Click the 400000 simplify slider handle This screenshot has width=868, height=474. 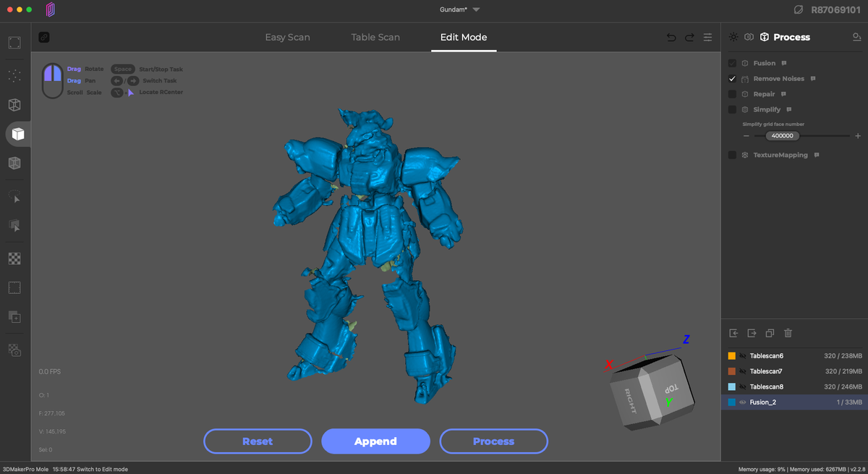782,136
